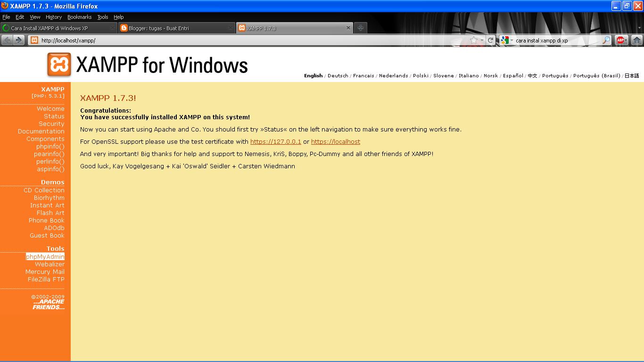
Task: Open the search engine dropdown arrow
Action: coord(511,40)
